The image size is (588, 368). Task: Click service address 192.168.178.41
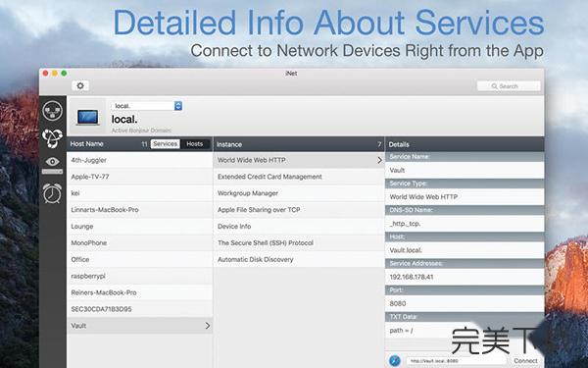(465, 277)
